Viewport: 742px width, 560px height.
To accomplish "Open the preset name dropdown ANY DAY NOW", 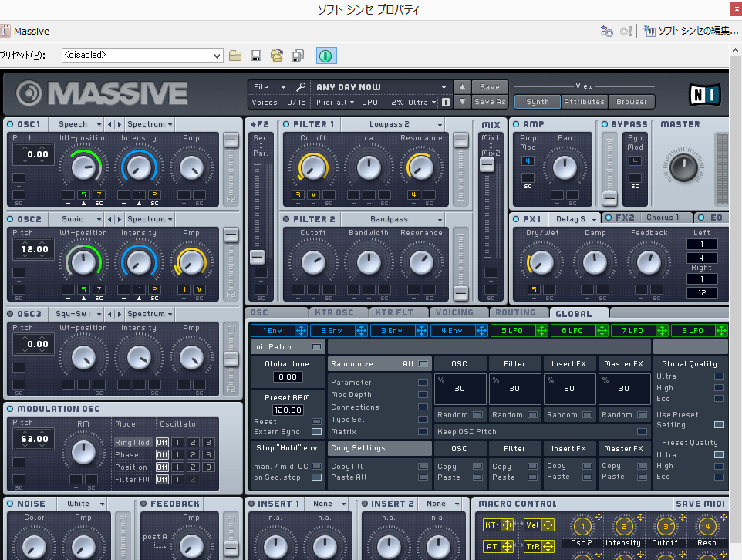I will point(380,87).
